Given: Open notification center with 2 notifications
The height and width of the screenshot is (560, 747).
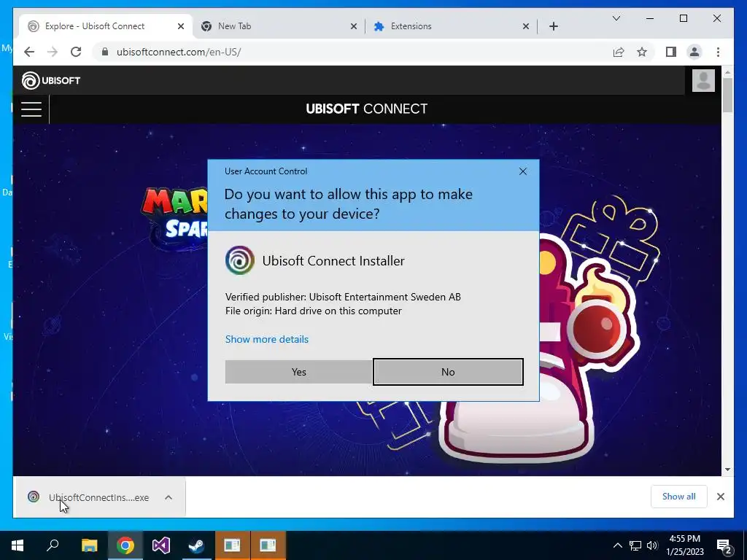Looking at the screenshot, I should [724, 545].
